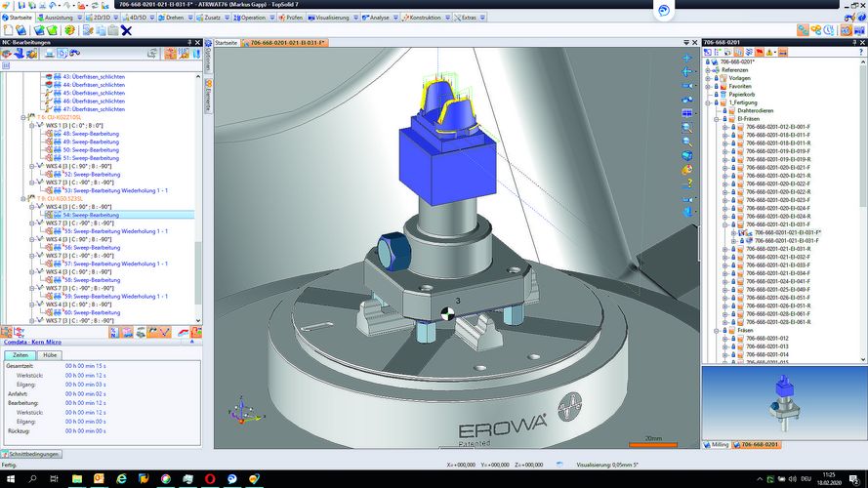Pin the NC-Bearbeitungen panel
Screen dimensions: 868x488
click(189, 42)
